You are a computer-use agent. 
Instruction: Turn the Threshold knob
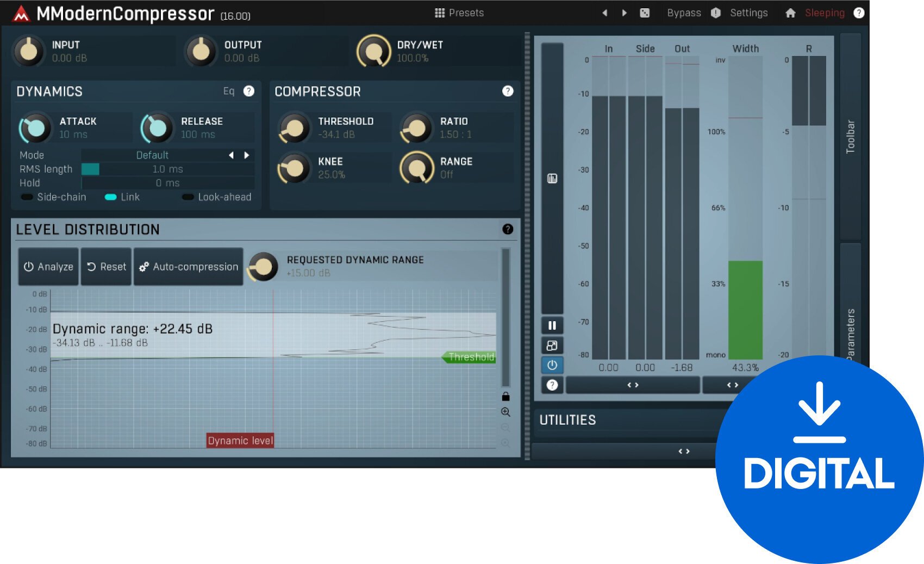(x=295, y=128)
